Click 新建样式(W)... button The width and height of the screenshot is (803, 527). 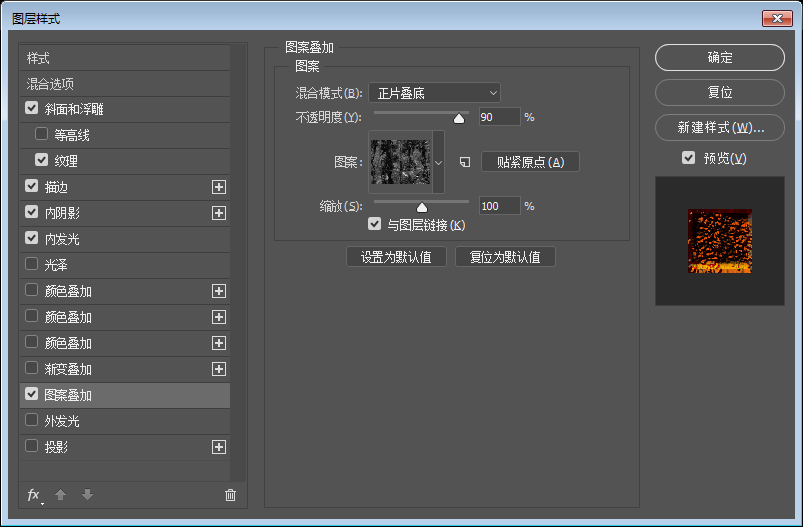(x=720, y=127)
